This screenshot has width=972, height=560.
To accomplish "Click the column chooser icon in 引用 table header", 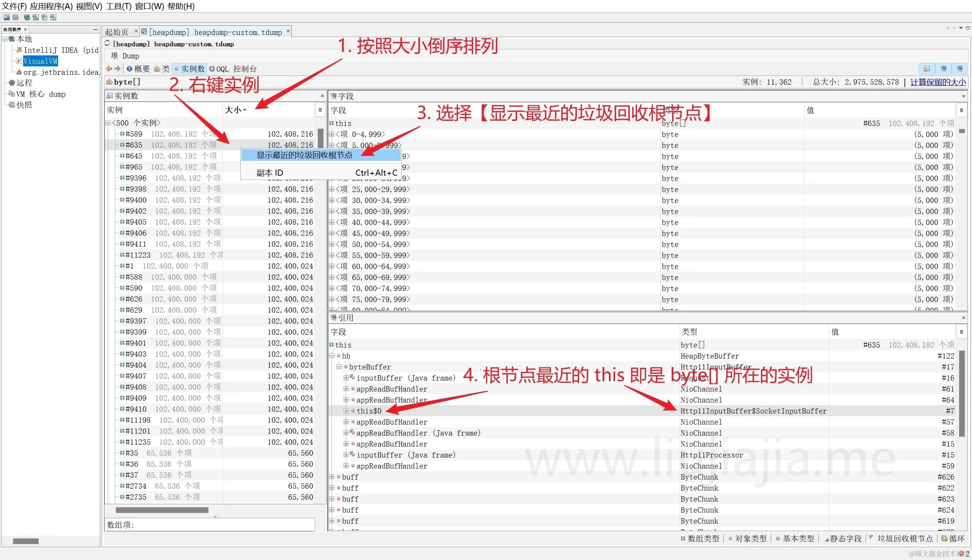I will click(x=961, y=332).
